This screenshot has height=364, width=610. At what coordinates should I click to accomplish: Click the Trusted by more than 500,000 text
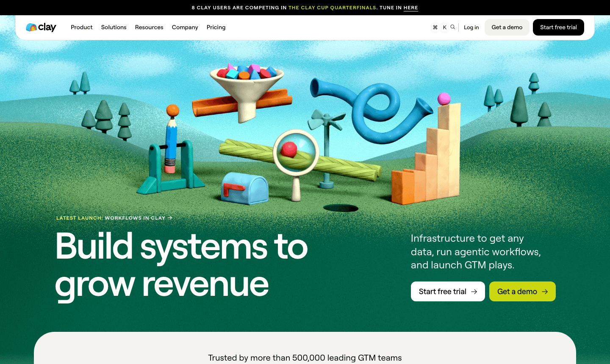(305, 358)
